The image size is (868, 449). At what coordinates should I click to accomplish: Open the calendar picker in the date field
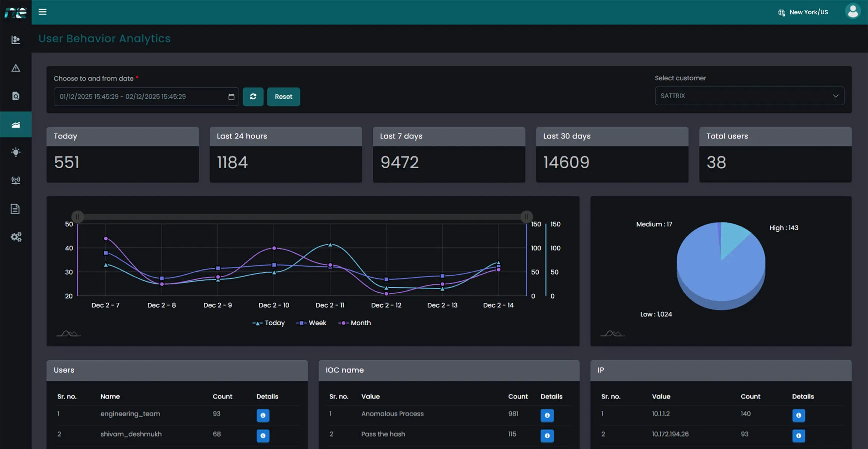tap(231, 97)
